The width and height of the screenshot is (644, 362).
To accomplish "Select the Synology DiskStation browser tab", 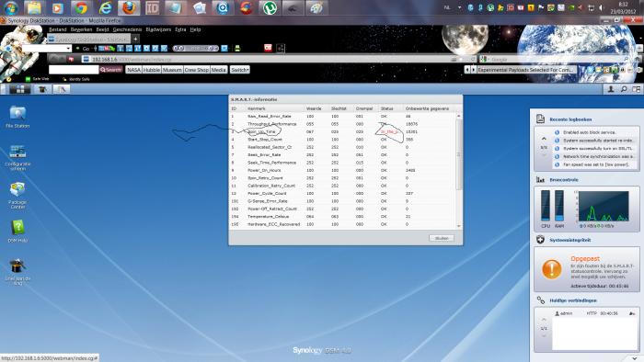I will [89, 39].
